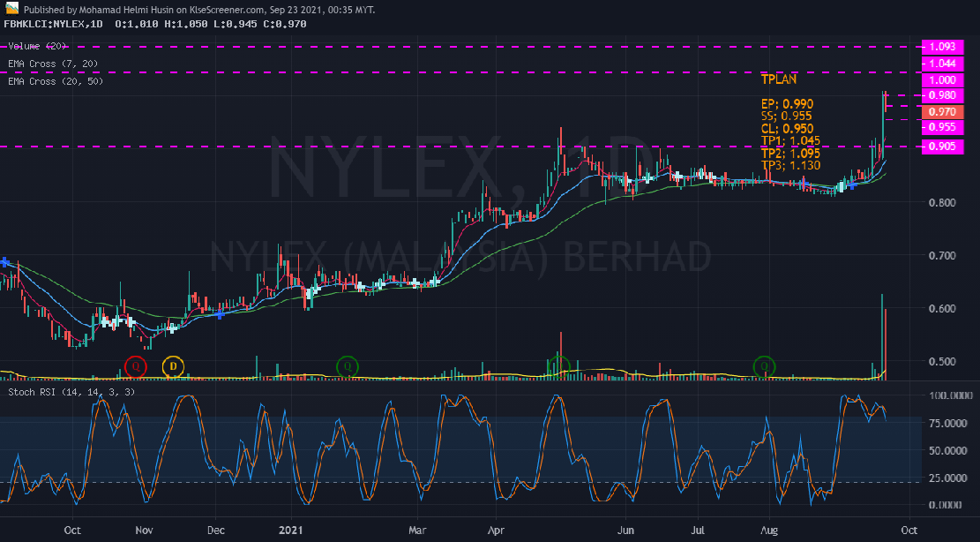
Task: Click the yellow D dividend marker icon
Action: click(x=174, y=368)
